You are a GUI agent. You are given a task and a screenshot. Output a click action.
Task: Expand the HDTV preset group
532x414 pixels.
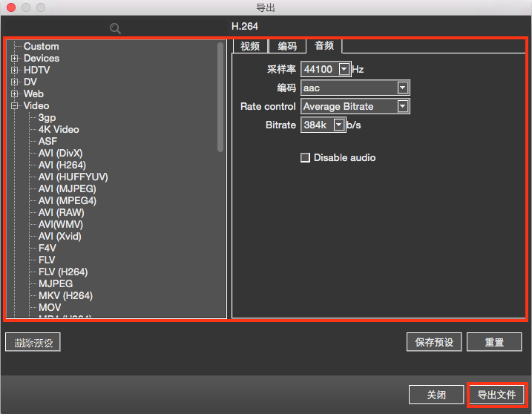[x=14, y=70]
